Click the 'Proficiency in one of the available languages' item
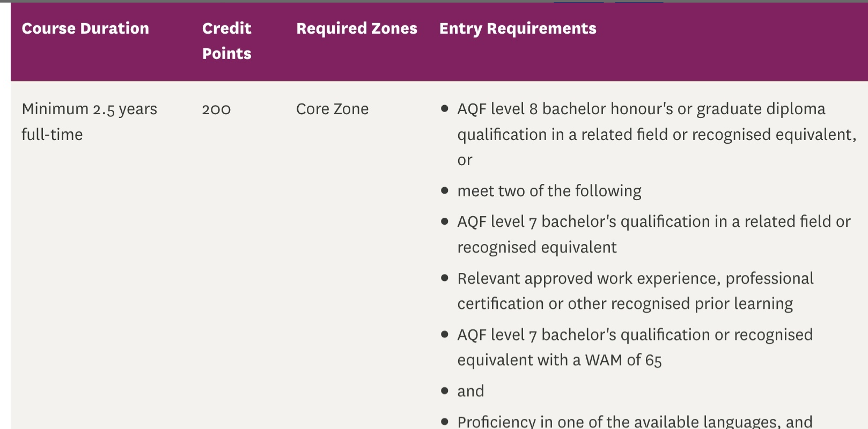Screen dimensions: 868x429 pyautogui.click(x=634, y=421)
